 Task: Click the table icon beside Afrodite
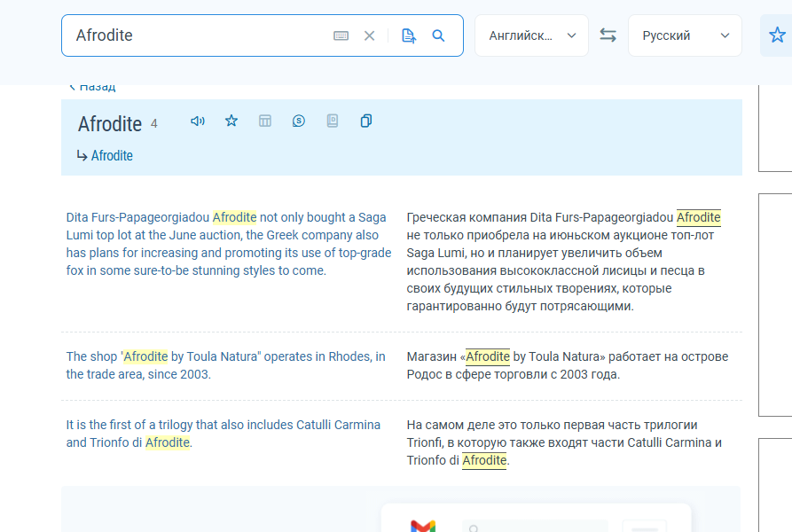[x=265, y=121]
